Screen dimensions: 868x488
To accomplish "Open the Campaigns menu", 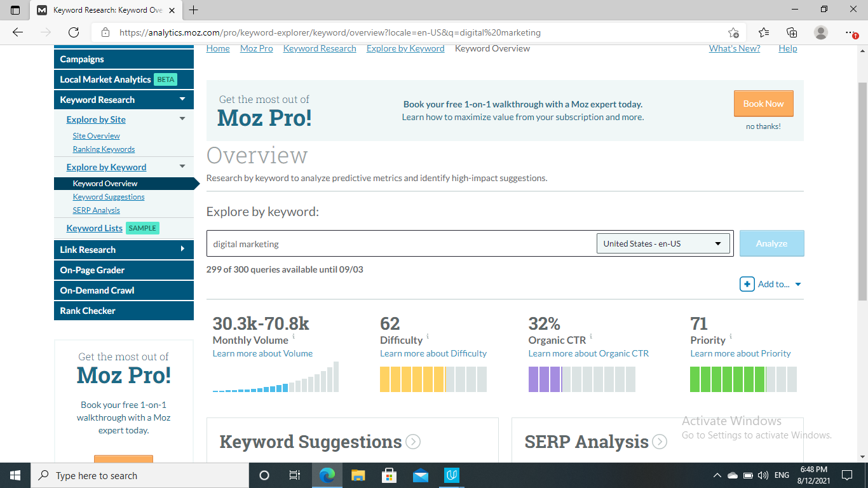I will [x=124, y=59].
